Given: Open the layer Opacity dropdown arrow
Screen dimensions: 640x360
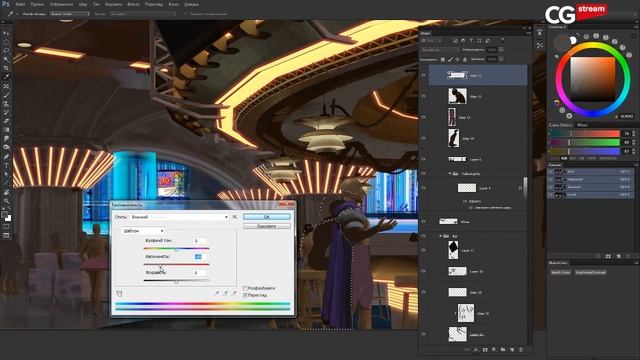Looking at the screenshot, I should pos(501,50).
